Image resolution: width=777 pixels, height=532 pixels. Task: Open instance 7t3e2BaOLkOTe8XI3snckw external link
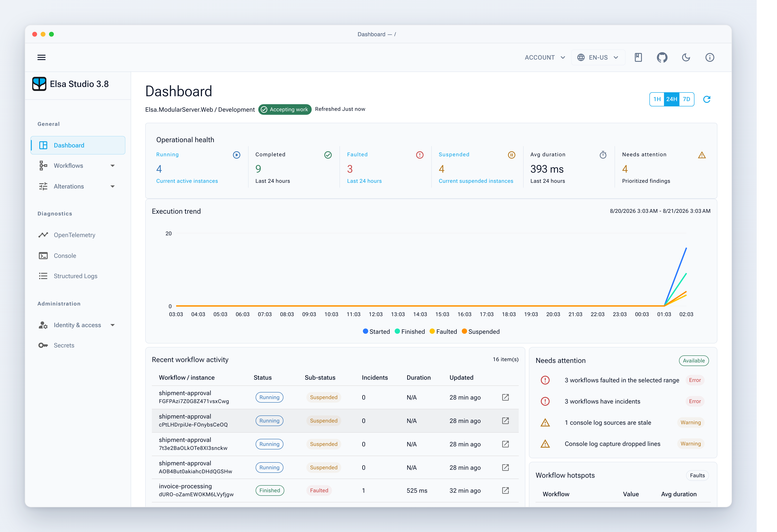point(505,444)
